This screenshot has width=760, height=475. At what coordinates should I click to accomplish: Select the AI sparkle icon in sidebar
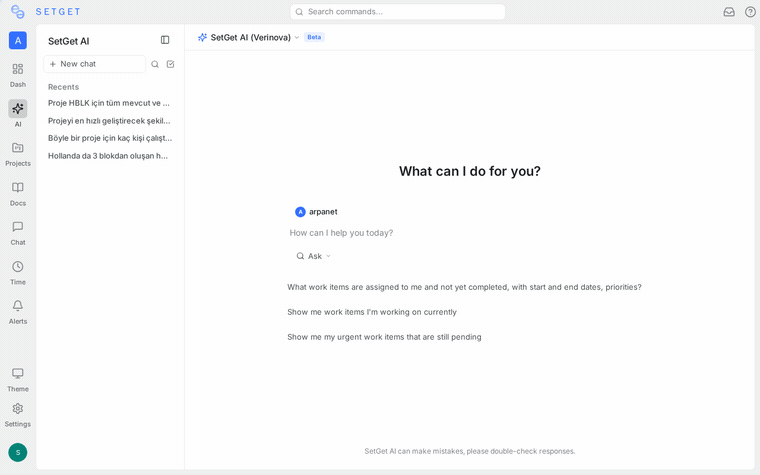18,109
